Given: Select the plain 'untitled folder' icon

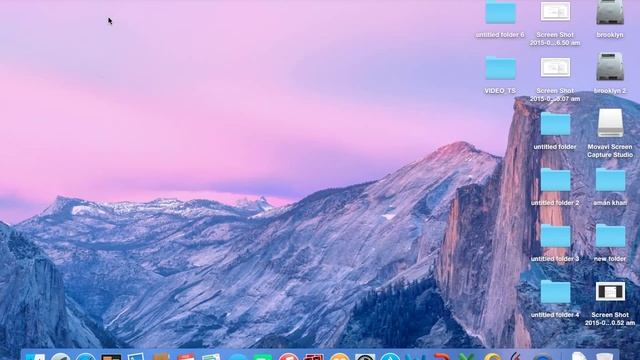Looking at the screenshot, I should point(555,124).
